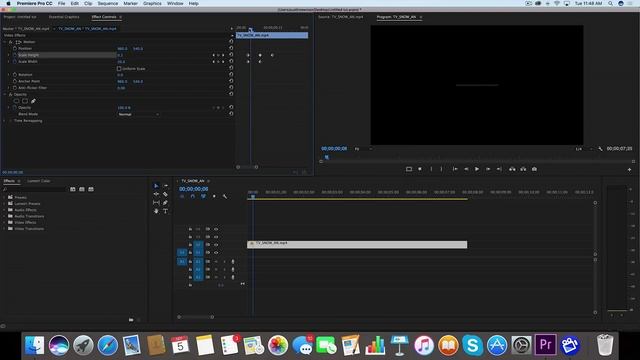Open the Blend Mode dropdown

(138, 114)
